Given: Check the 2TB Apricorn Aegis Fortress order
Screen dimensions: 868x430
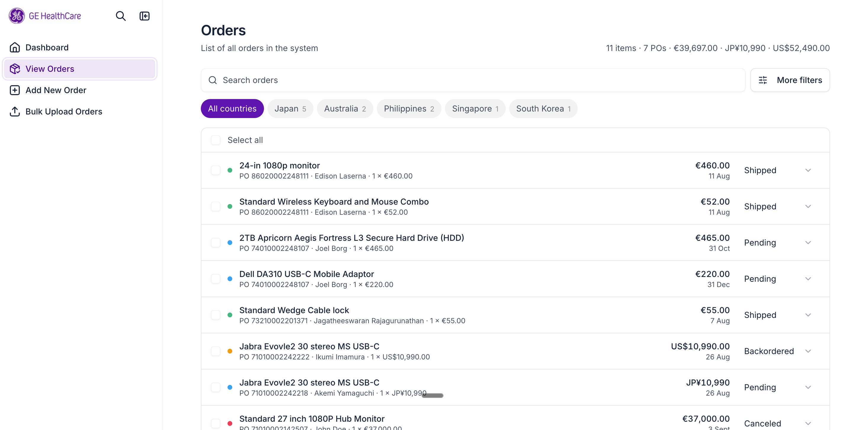Looking at the screenshot, I should coord(216,243).
